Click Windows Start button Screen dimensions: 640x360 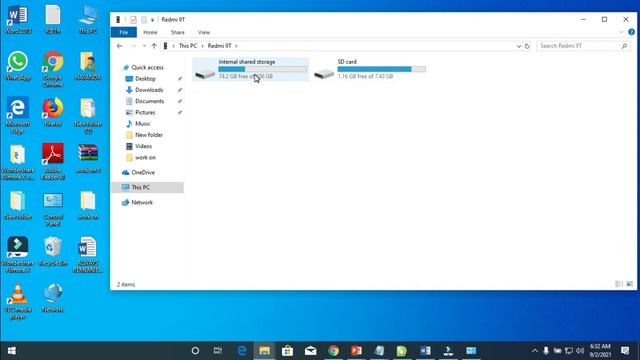(11, 351)
